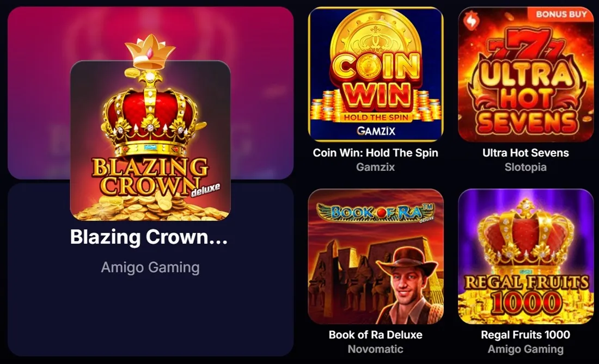Click the BONUS BUY label on Ultra Hot Sevens
Viewport: 599px width, 364px height.
pyautogui.click(x=561, y=14)
